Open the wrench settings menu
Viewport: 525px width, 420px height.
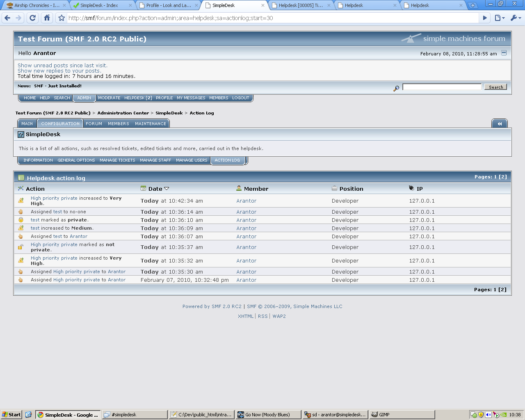pos(515,18)
